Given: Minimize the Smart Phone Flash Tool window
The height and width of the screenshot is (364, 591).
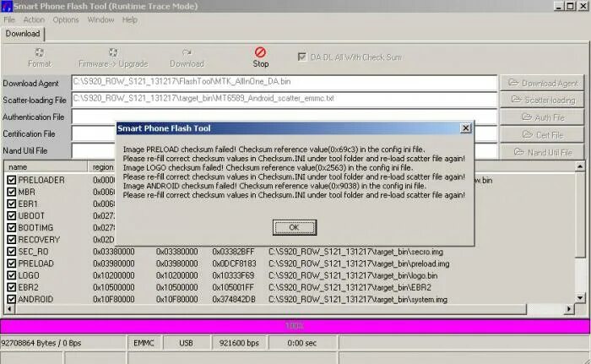Looking at the screenshot, I should click(x=559, y=6).
